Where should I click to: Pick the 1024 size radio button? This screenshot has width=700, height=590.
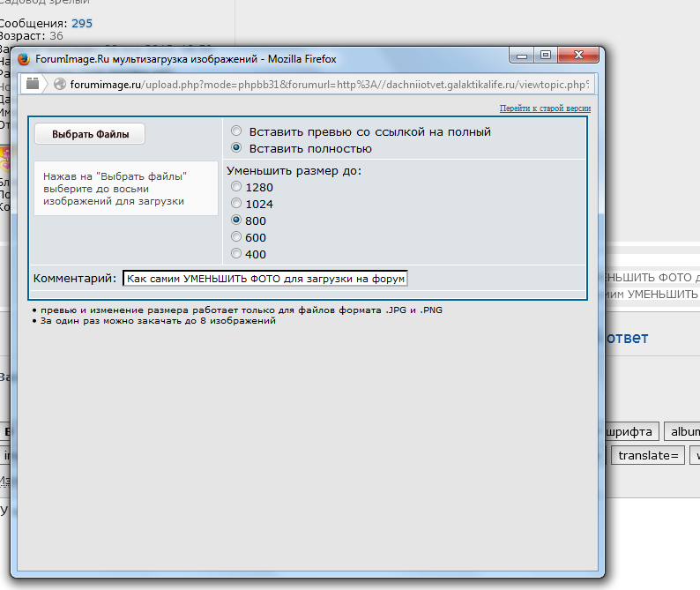pyautogui.click(x=235, y=204)
